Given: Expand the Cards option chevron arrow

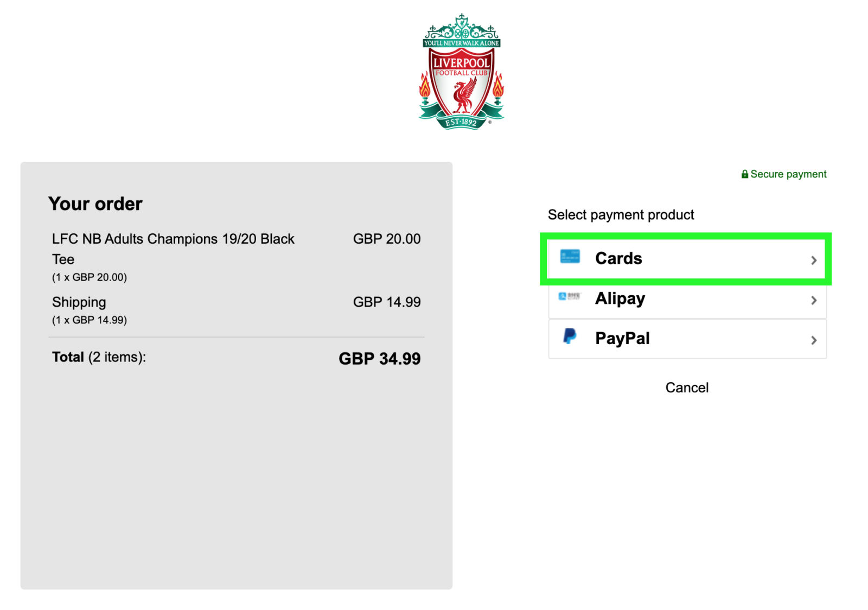Looking at the screenshot, I should (814, 260).
